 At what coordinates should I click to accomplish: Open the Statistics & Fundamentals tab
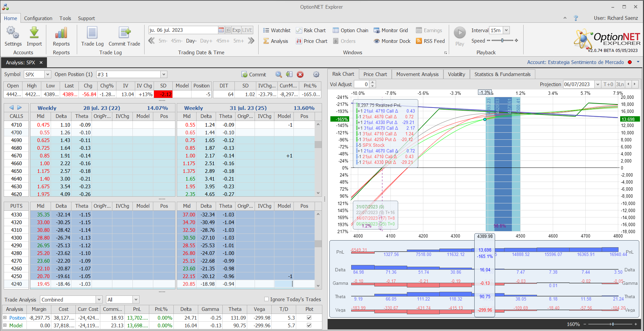(x=502, y=74)
